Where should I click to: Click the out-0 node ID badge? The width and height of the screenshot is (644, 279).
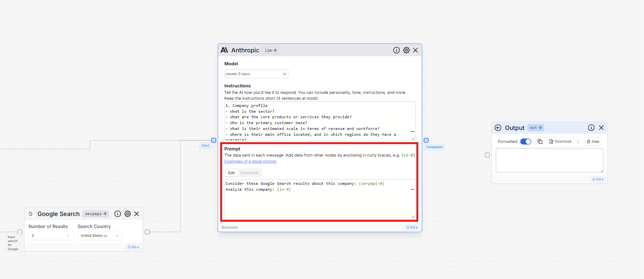pos(536,128)
